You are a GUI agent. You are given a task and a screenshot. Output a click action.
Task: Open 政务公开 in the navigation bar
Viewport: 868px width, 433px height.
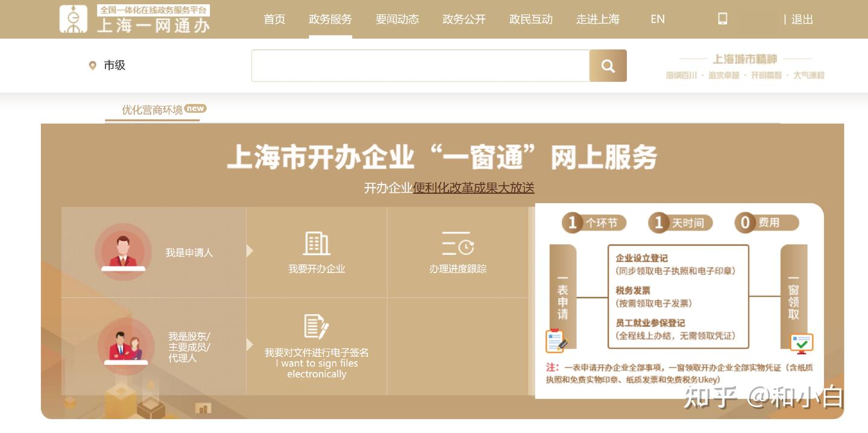coord(464,19)
